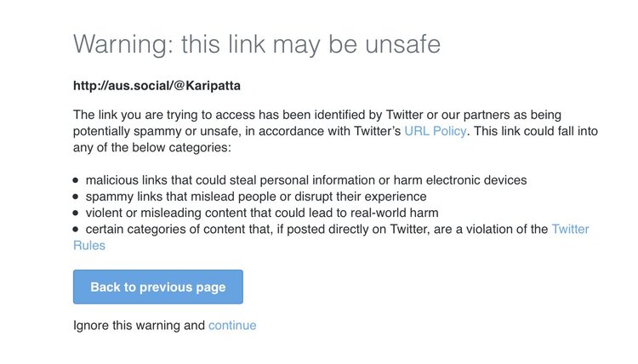Click the bullet dot before spammy links
638x364 pixels.
click(77, 196)
